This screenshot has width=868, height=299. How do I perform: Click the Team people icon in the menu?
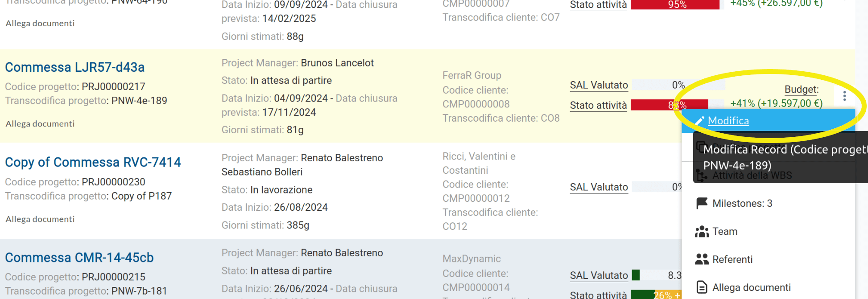[702, 231]
